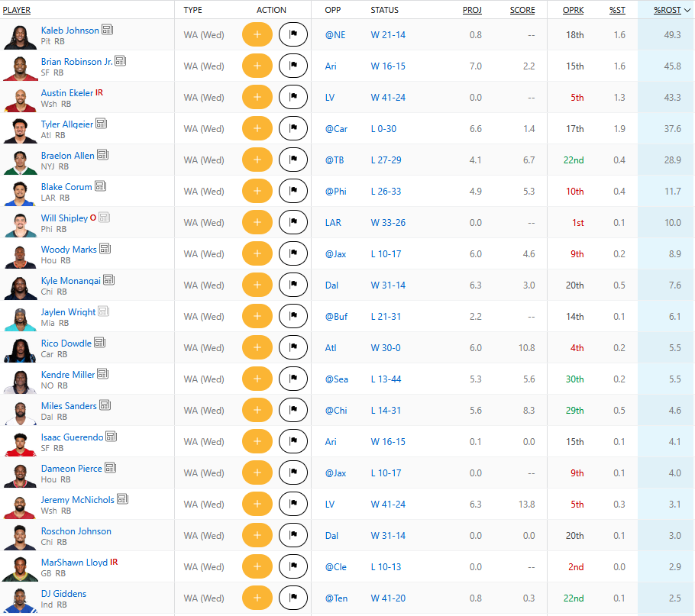Open Roschon Johnson's player profile link
This screenshot has width=695, height=616.
tap(76, 531)
